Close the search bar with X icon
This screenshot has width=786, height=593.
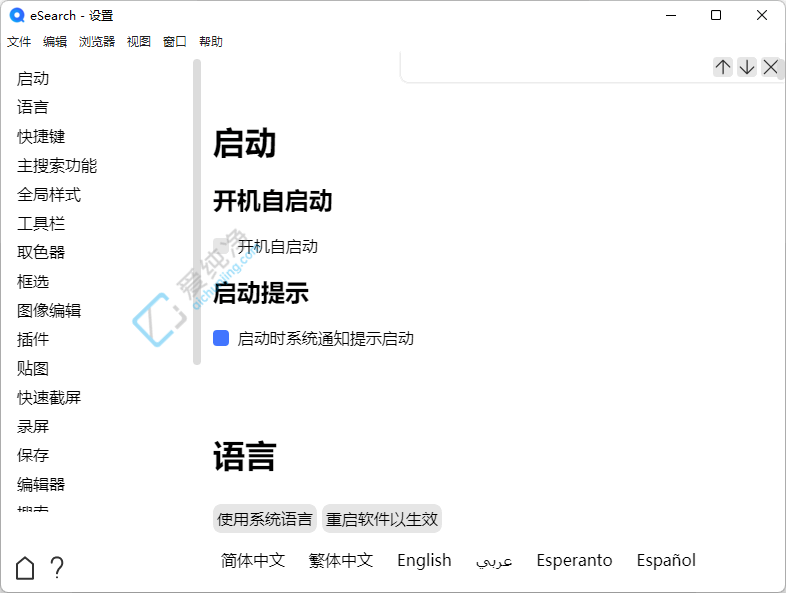(x=770, y=67)
